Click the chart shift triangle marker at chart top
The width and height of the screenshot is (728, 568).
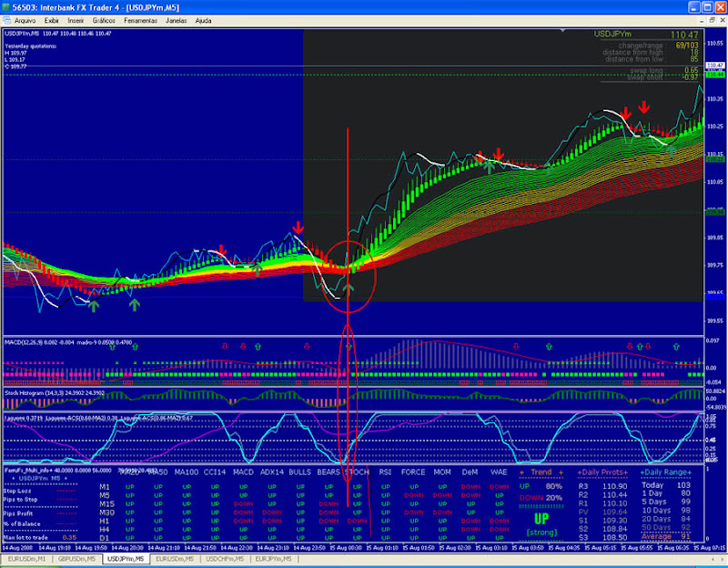(x=562, y=31)
